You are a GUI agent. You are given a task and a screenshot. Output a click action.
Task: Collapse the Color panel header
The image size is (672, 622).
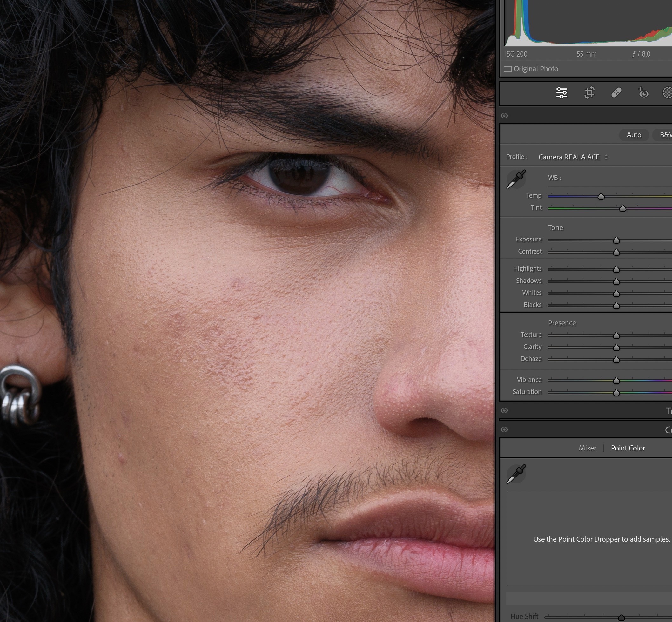tap(668, 430)
